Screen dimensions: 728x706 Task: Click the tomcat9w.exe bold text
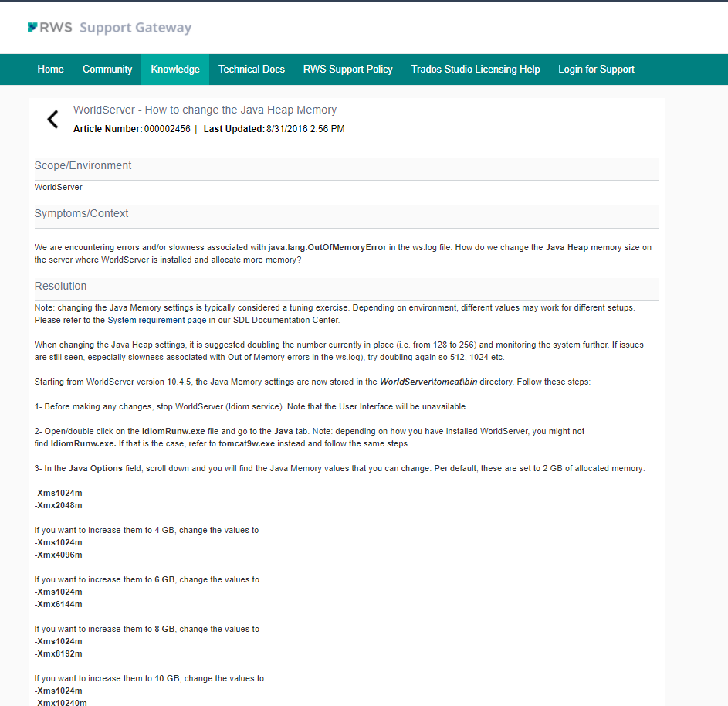coord(246,443)
